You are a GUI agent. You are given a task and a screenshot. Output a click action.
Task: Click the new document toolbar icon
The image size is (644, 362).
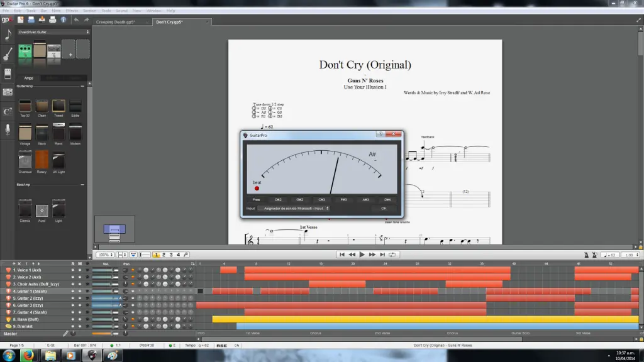(x=21, y=19)
